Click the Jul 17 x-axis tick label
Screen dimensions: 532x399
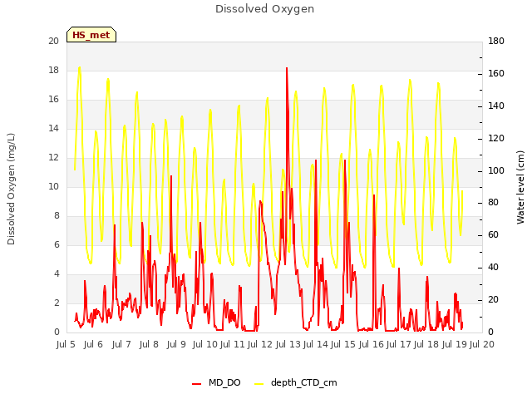tap(399, 344)
